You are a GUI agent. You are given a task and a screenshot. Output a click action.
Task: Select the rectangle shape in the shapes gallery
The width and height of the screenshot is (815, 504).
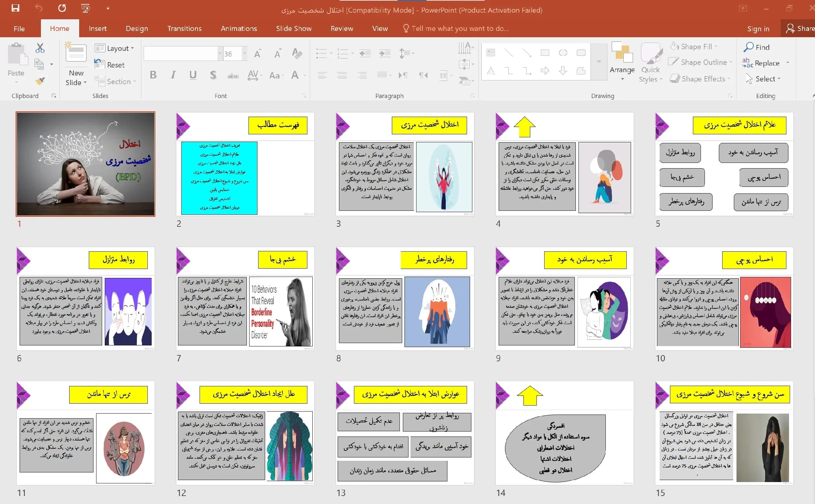pyautogui.click(x=545, y=53)
